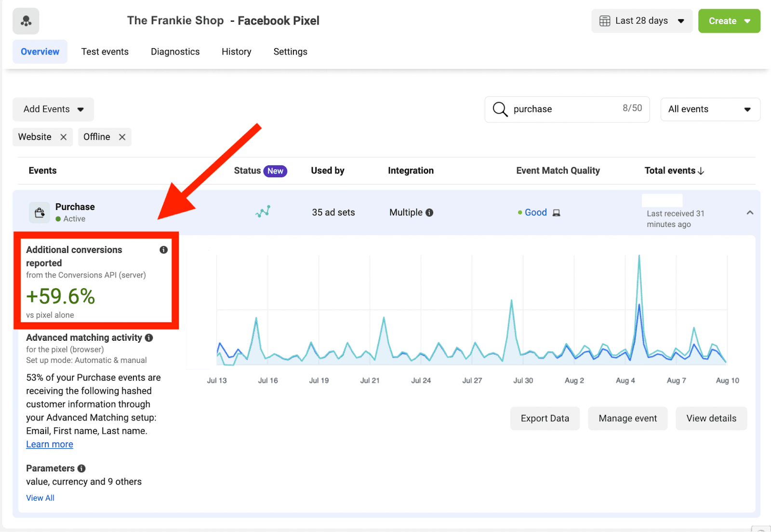Click the Event Match Quality header
Viewport: 771px width, 532px height.
pyautogui.click(x=558, y=171)
